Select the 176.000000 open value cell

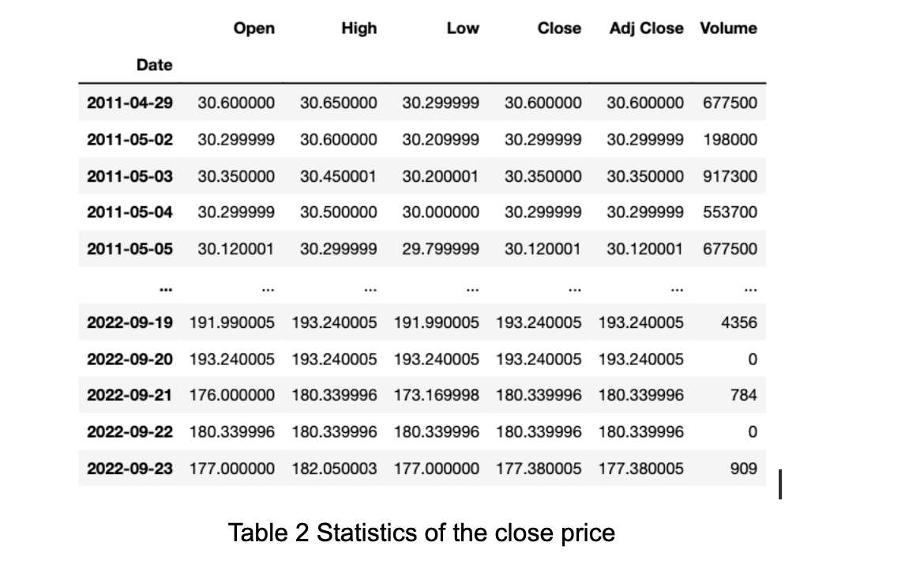coord(231,395)
